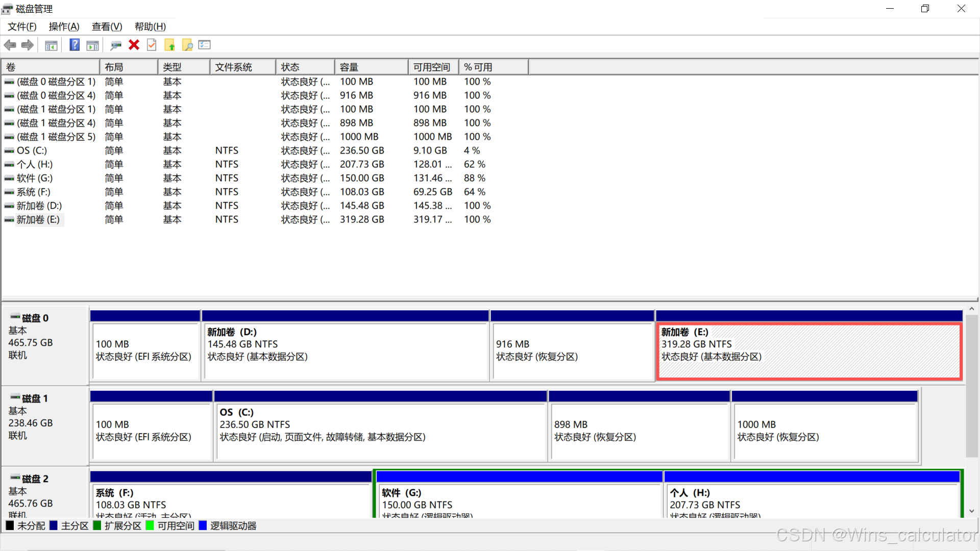Sort by the 容量 column header

coord(371,67)
